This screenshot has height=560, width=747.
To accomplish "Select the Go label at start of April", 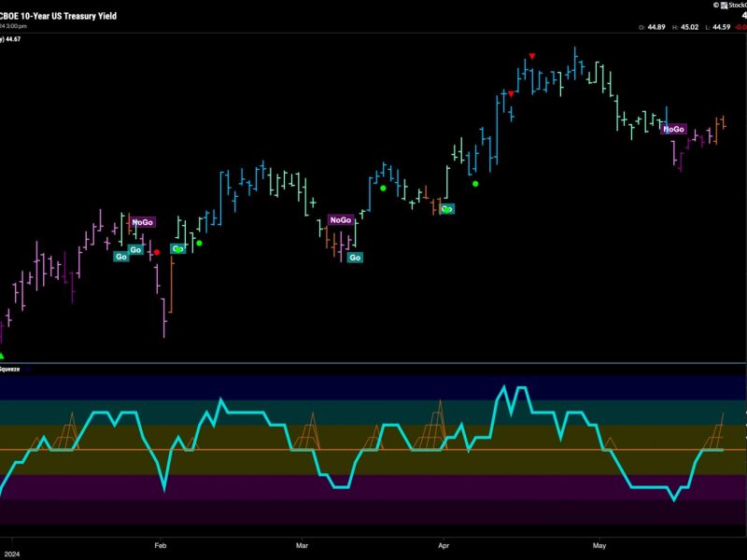I will (447, 208).
